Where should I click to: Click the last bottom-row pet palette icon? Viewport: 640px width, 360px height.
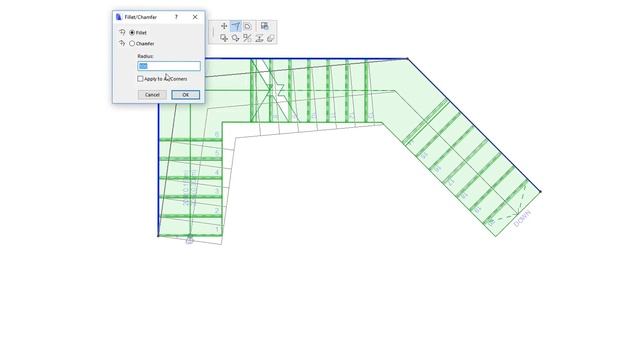point(271,38)
